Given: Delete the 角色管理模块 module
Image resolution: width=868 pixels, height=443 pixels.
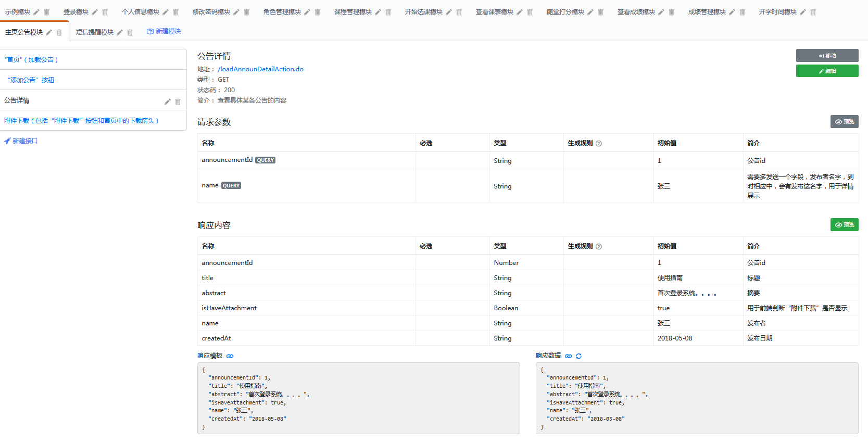Looking at the screenshot, I should pos(317,12).
